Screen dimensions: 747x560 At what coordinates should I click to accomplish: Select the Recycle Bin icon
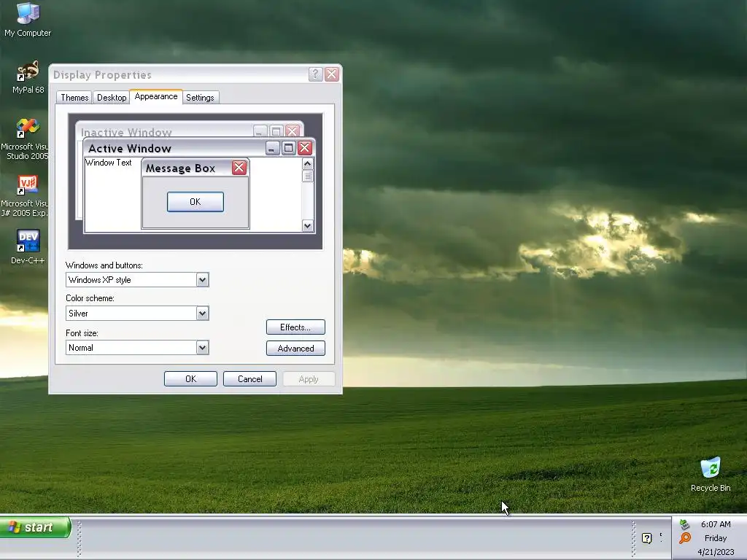(x=711, y=474)
